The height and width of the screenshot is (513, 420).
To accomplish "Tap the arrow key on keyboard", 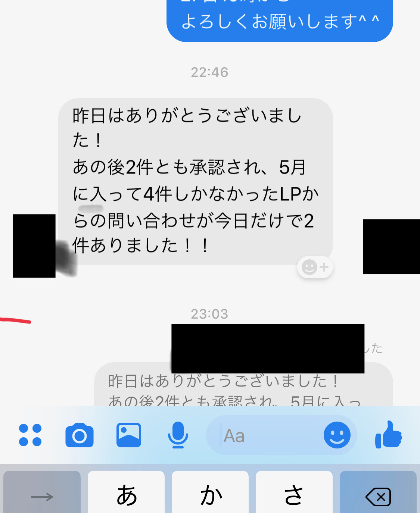I will click(x=42, y=497).
